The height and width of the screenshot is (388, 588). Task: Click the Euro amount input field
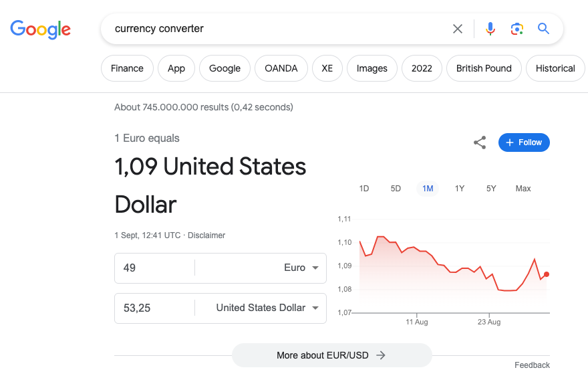coord(155,268)
